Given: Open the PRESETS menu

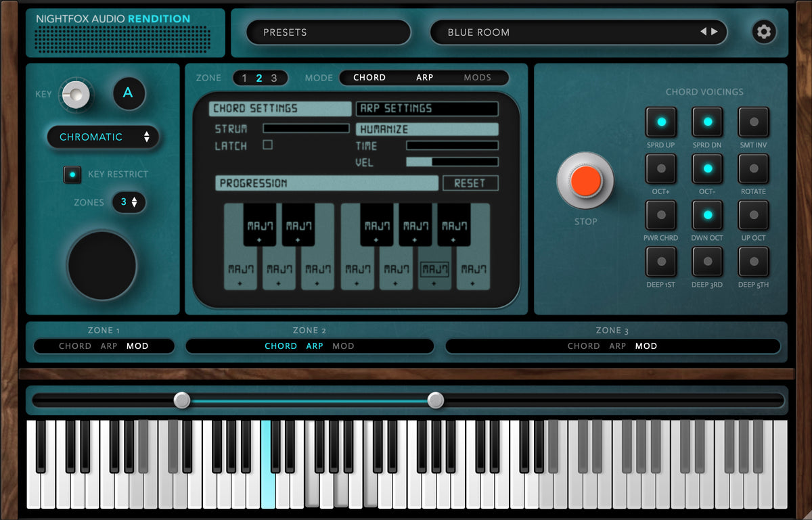Looking at the screenshot, I should tap(328, 32).
